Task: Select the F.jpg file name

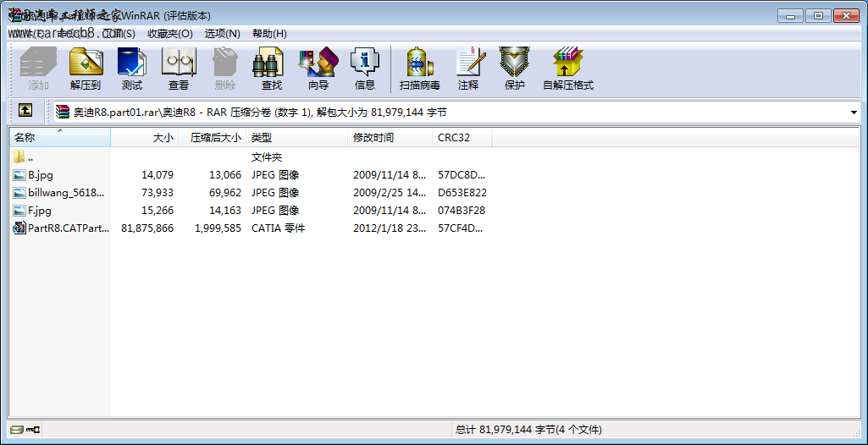Action: [40, 211]
